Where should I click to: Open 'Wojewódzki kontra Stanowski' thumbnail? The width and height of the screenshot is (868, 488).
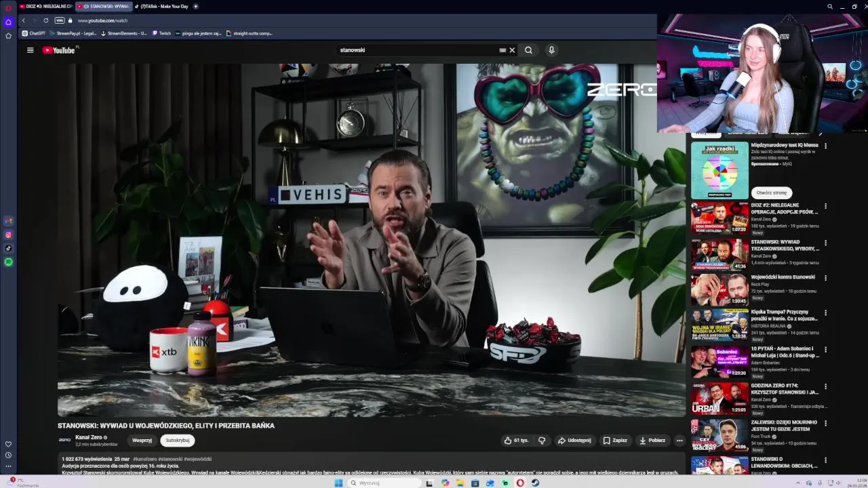[719, 289]
